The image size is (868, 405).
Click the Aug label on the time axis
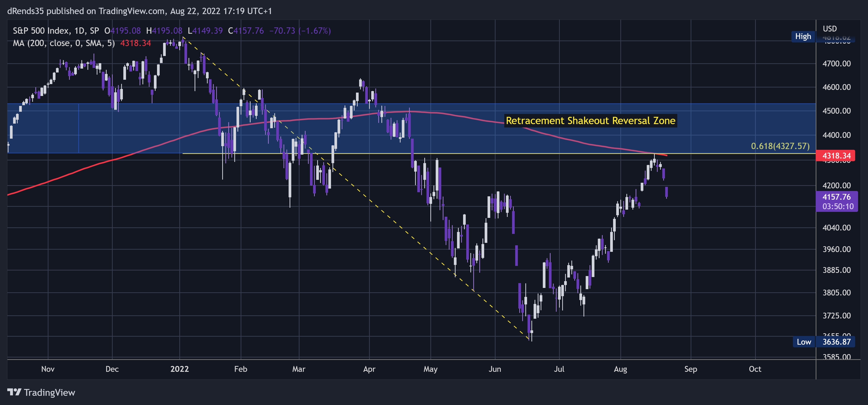(620, 369)
